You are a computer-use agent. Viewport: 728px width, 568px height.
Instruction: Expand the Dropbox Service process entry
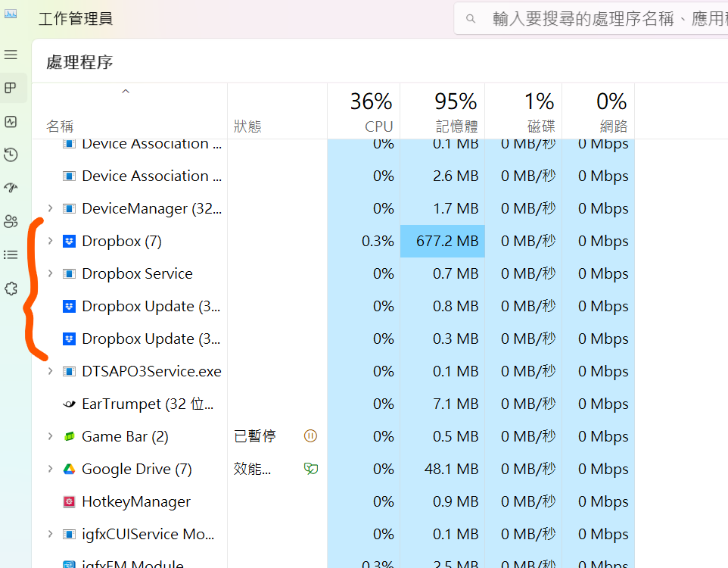coord(50,273)
